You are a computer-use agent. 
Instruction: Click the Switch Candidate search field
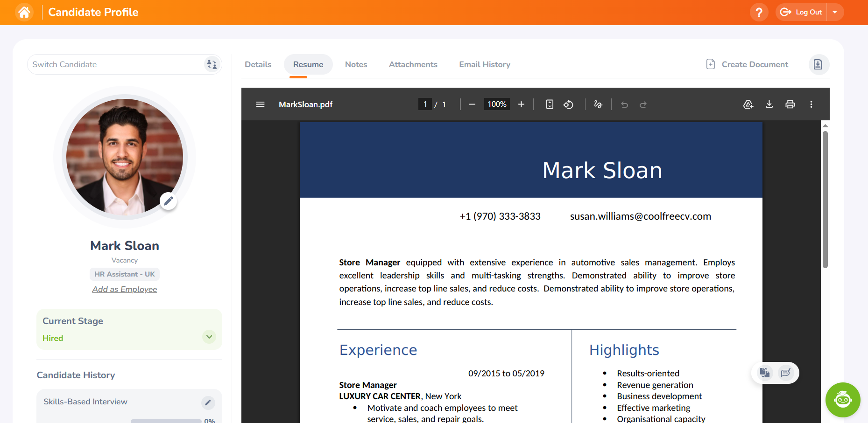pyautogui.click(x=117, y=64)
